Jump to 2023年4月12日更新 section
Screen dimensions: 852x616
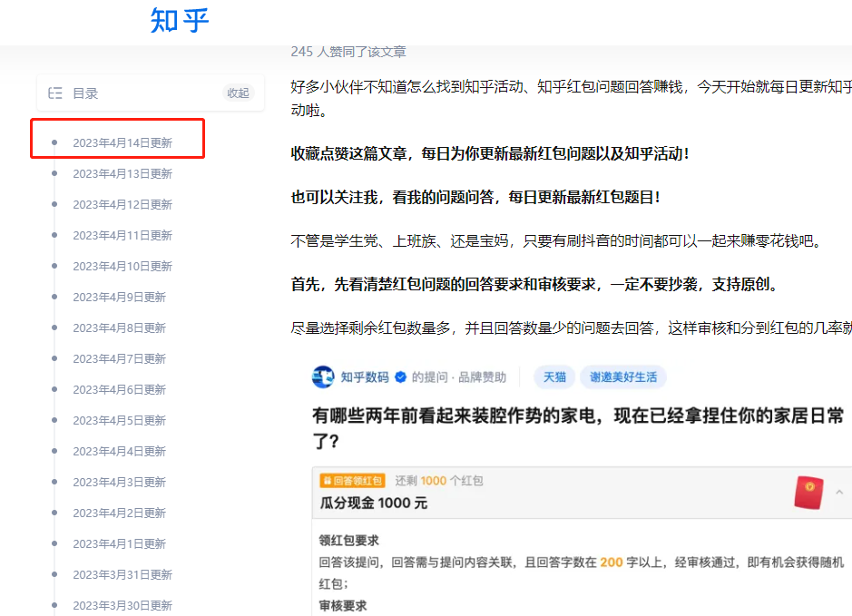[x=122, y=205]
